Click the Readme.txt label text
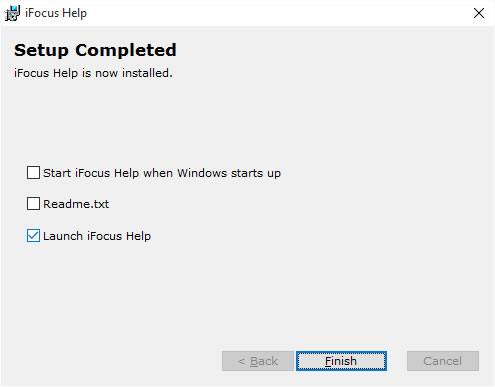 click(76, 204)
